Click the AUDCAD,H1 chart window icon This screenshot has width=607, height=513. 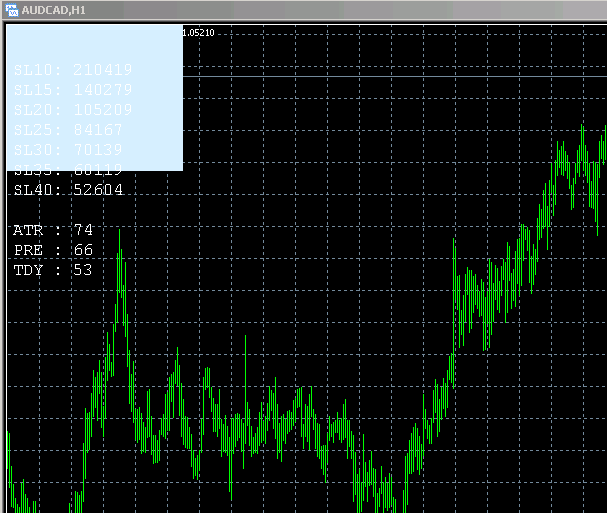pos(12,10)
